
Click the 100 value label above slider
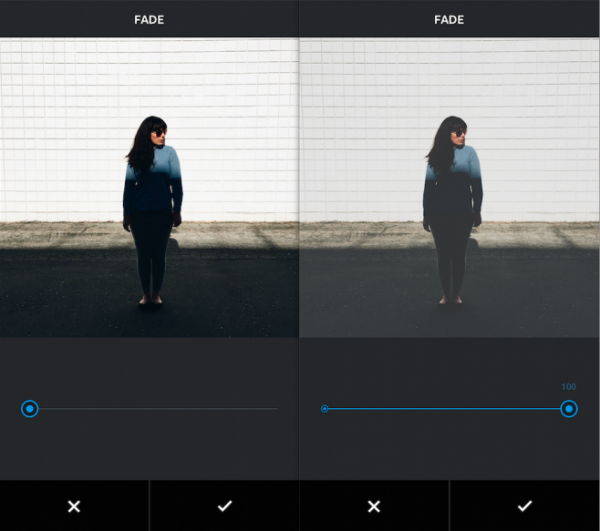point(568,387)
